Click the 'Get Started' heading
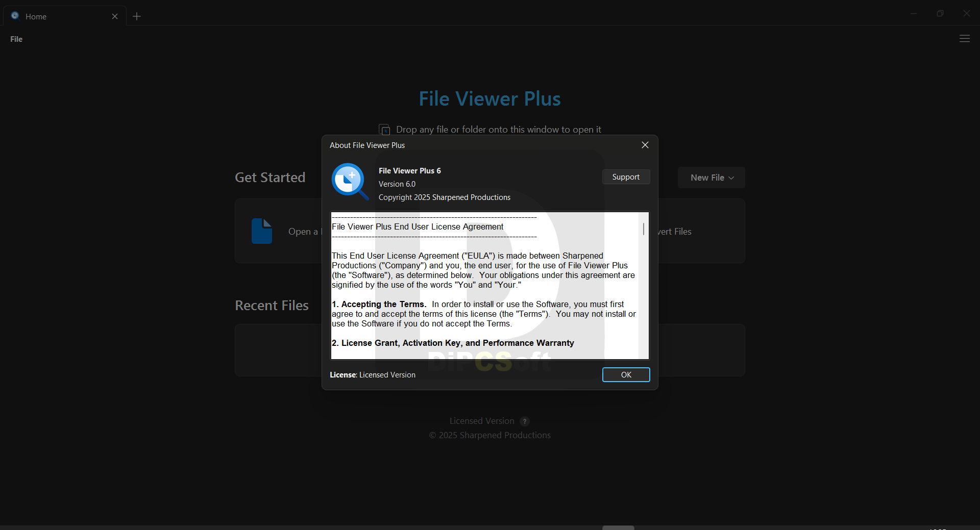The width and height of the screenshot is (980, 530). click(x=270, y=178)
